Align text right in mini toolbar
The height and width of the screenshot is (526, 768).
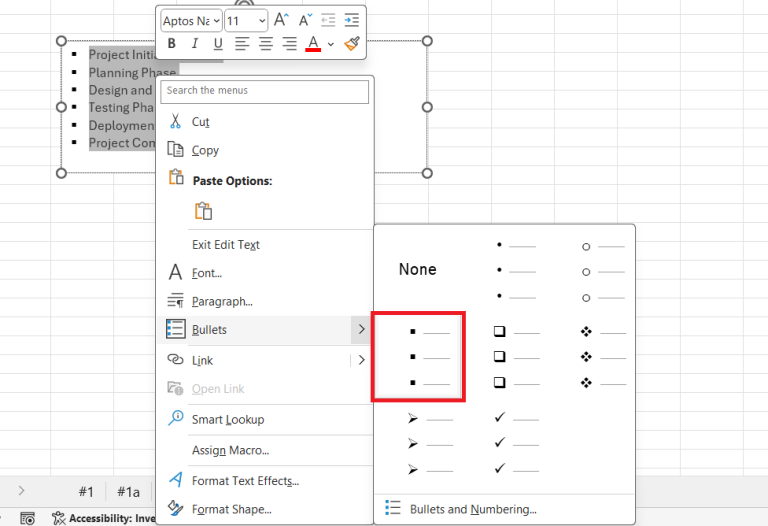pos(289,44)
